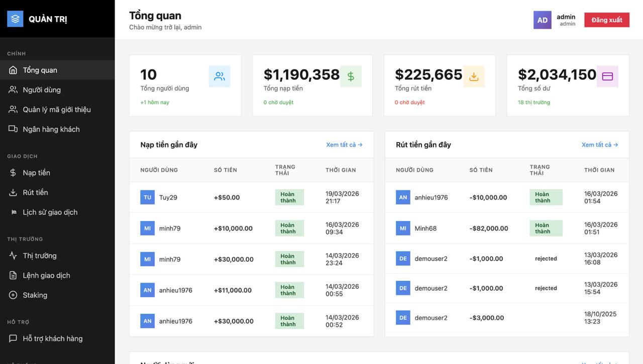Click the purple card icon on balance card

(x=607, y=76)
